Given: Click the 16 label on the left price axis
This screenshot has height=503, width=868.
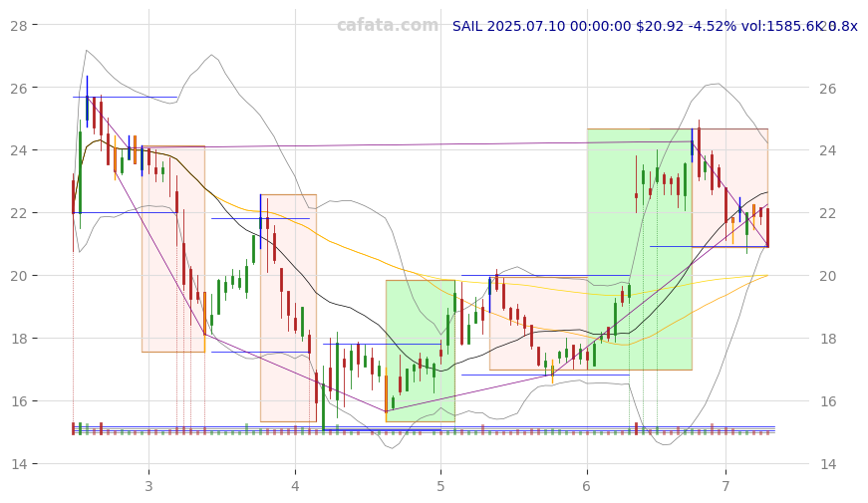Looking at the screenshot, I should [19, 401].
